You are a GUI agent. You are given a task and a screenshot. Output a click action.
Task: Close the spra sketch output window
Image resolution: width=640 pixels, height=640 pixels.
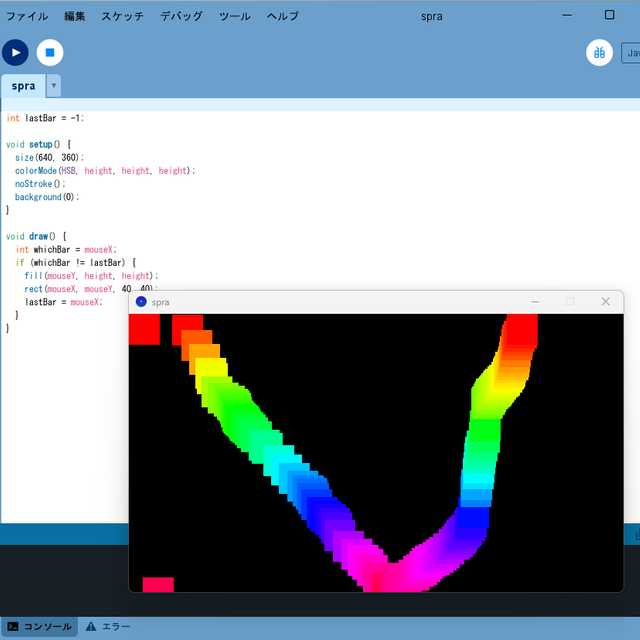coord(605,302)
